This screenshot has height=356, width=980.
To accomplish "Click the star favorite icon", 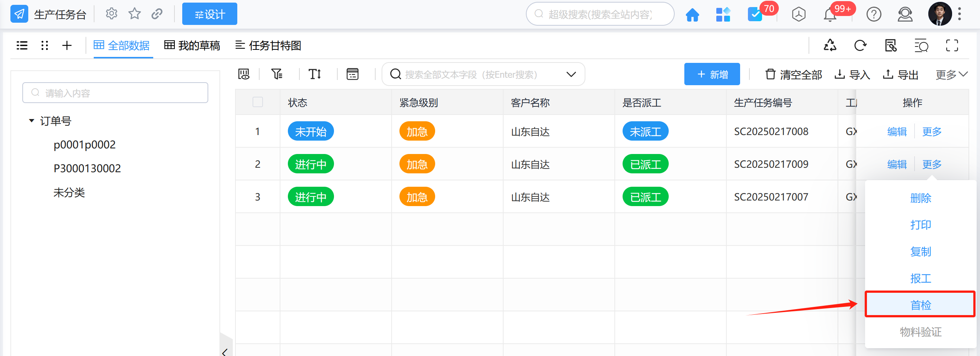I will coord(134,14).
